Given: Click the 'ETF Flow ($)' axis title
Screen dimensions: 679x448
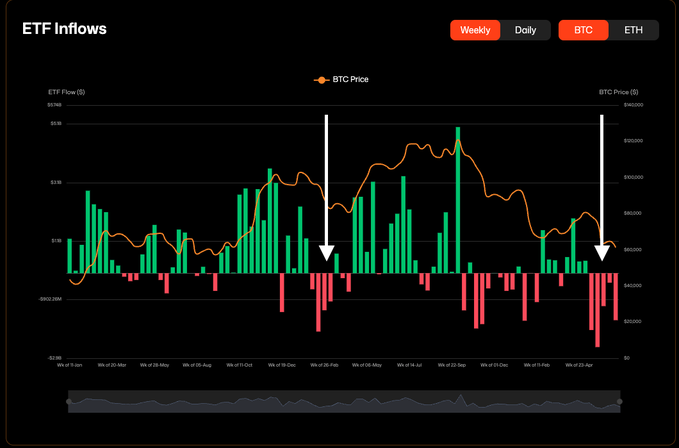Looking at the screenshot, I should (67, 92).
